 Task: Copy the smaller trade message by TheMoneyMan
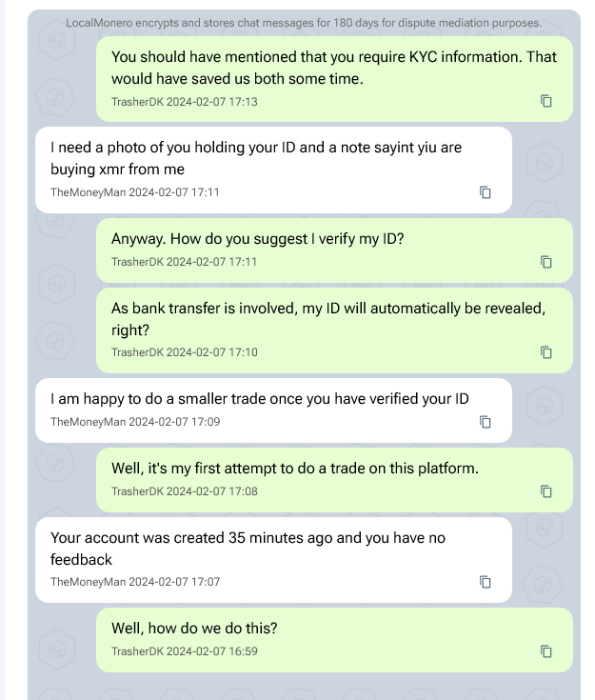pyautogui.click(x=486, y=422)
